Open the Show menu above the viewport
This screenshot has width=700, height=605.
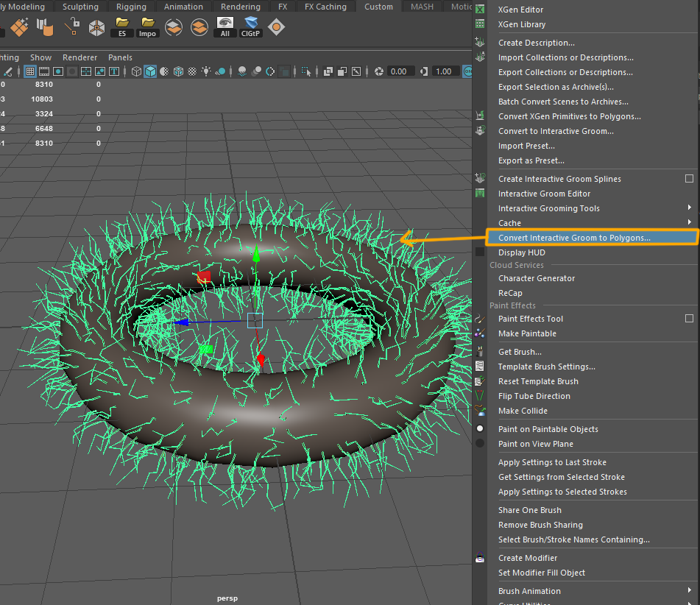(40, 57)
